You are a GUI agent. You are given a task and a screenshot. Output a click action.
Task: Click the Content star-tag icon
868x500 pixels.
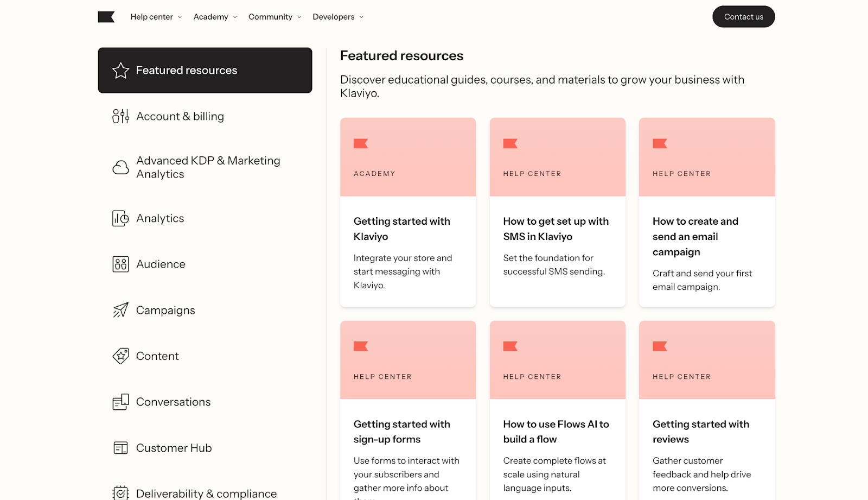pyautogui.click(x=120, y=356)
